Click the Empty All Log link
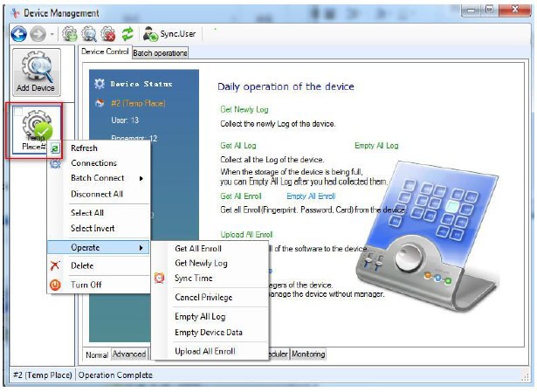Screen dimensions: 537x392 pyautogui.click(x=376, y=146)
